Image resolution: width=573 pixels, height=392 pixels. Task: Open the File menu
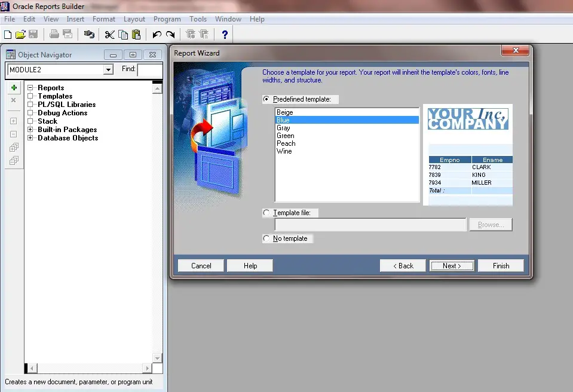point(10,19)
